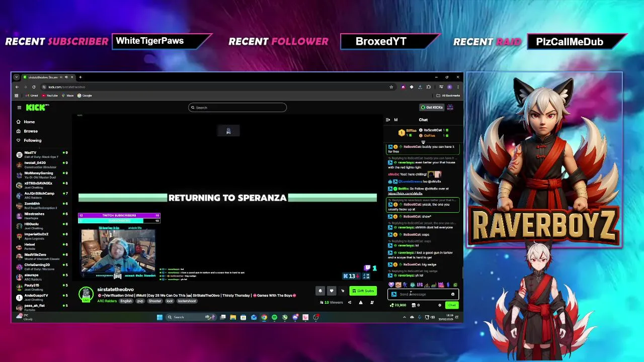Click into the Kick search field
The width and height of the screenshot is (644, 362).
click(237, 108)
